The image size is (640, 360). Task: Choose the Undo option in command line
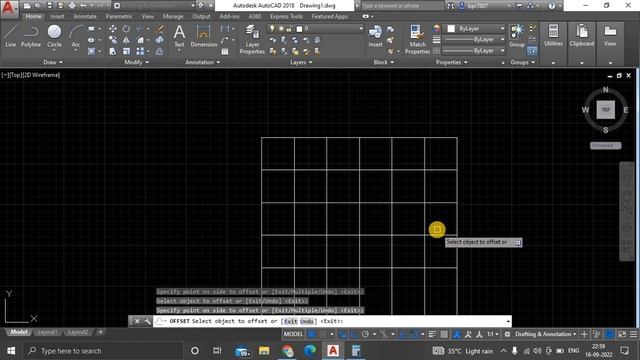click(307, 321)
